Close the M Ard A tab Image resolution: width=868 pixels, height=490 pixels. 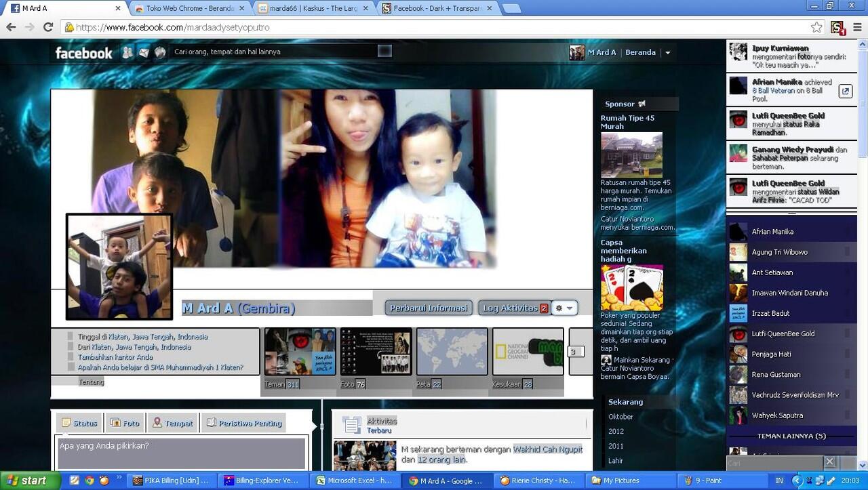118,8
